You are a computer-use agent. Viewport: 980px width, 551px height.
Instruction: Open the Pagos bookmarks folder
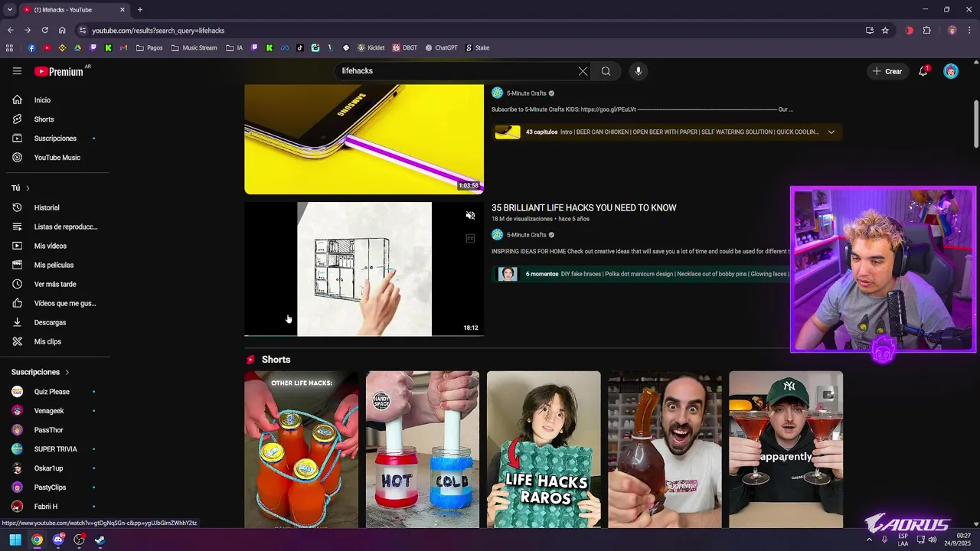tap(149, 47)
